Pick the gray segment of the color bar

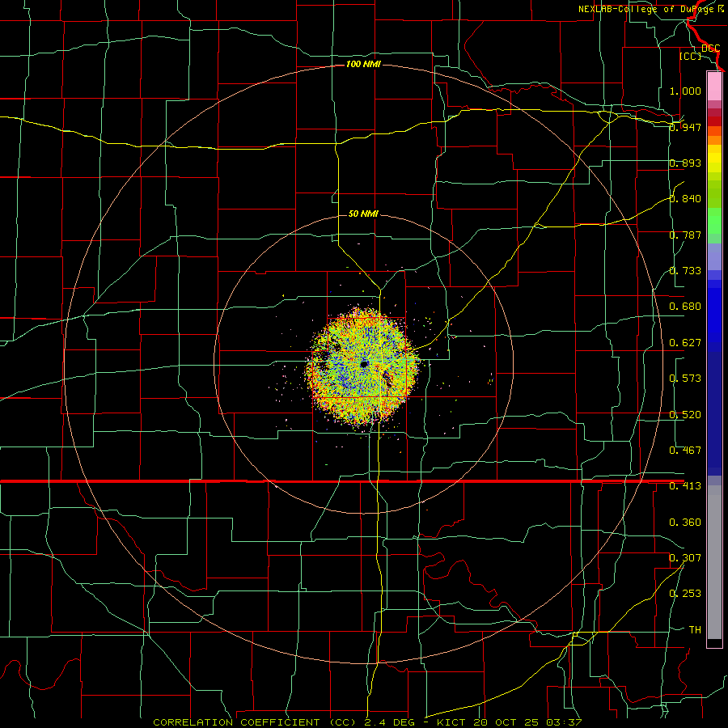pyautogui.click(x=714, y=562)
